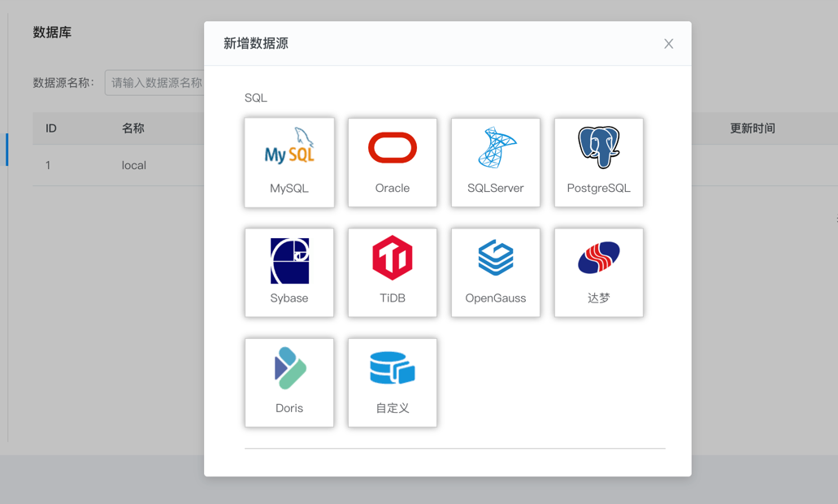
Task: Click the 名称 column header
Action: (133, 128)
